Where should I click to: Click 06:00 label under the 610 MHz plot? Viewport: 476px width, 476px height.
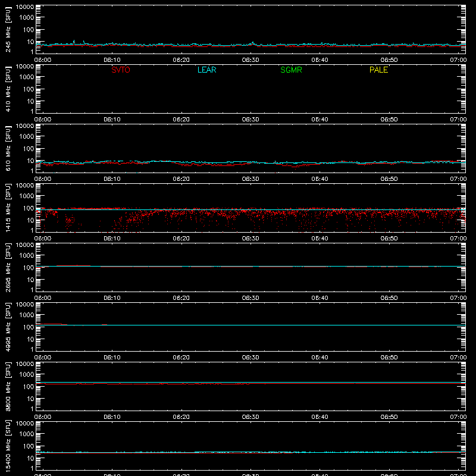[x=43, y=179]
